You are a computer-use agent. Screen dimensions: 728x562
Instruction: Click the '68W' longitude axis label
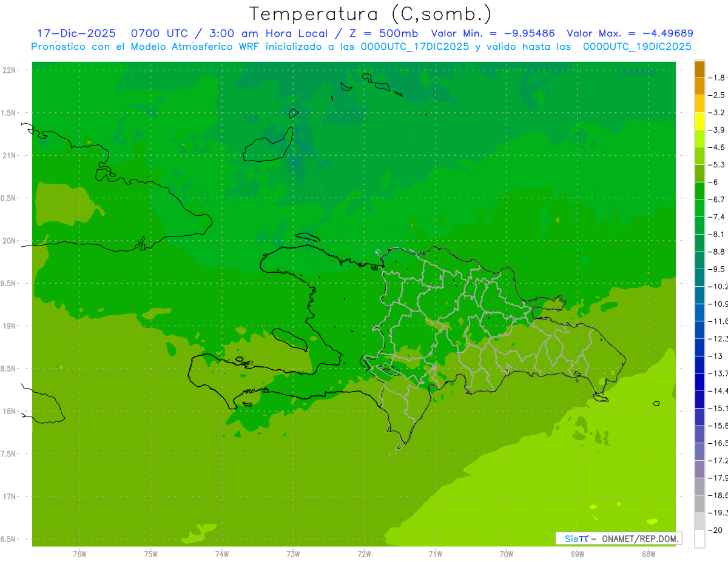(x=649, y=554)
